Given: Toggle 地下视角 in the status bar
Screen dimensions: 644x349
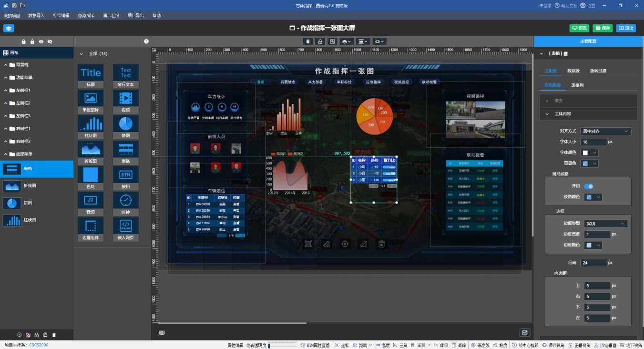Looking at the screenshot, I should click(631, 345).
